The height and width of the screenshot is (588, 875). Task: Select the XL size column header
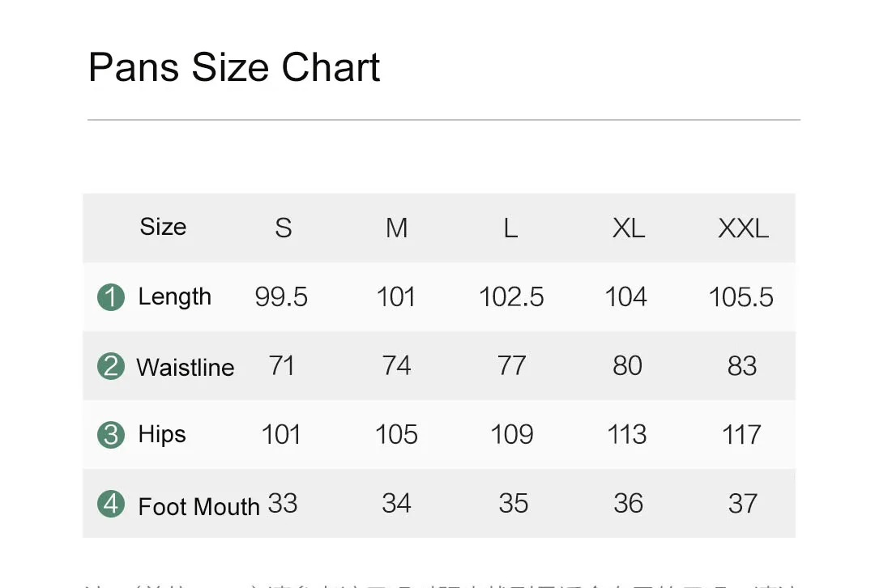click(629, 228)
